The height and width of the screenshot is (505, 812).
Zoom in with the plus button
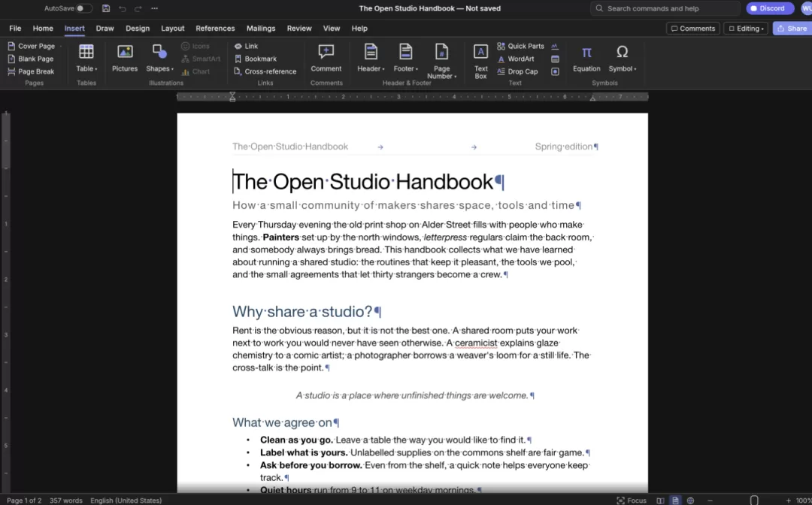788,500
